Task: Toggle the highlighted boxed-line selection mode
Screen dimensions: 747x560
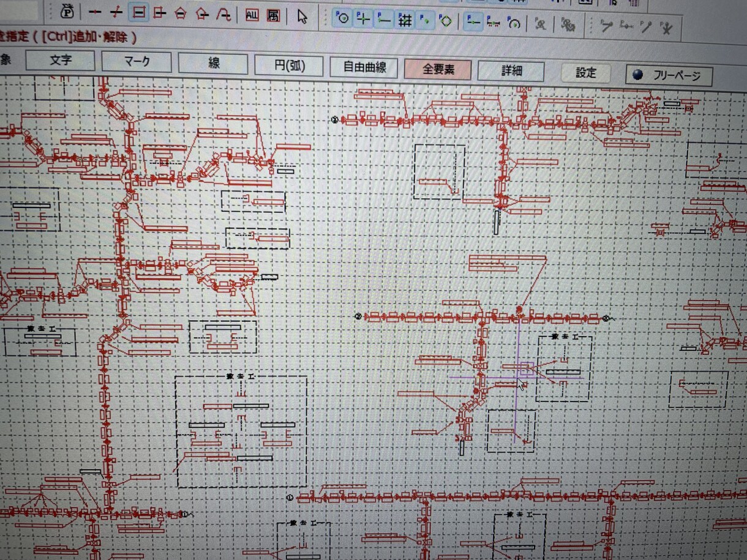Action: point(139,12)
